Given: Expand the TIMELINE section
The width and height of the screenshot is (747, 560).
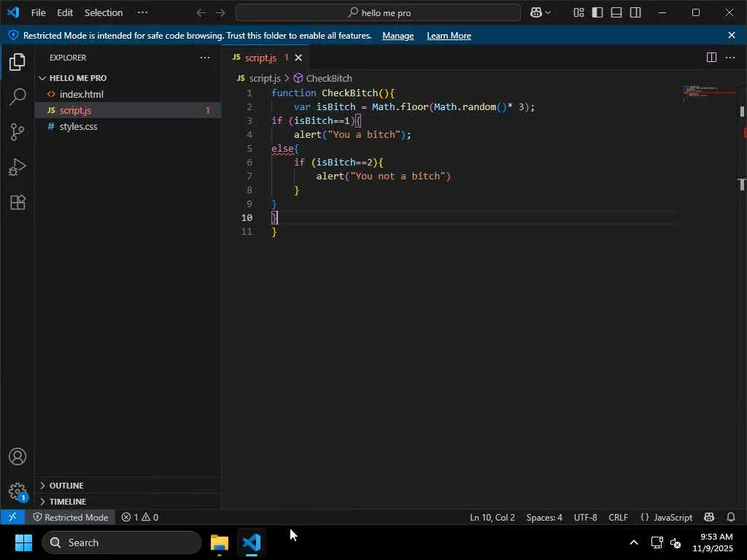Looking at the screenshot, I should coord(67,502).
